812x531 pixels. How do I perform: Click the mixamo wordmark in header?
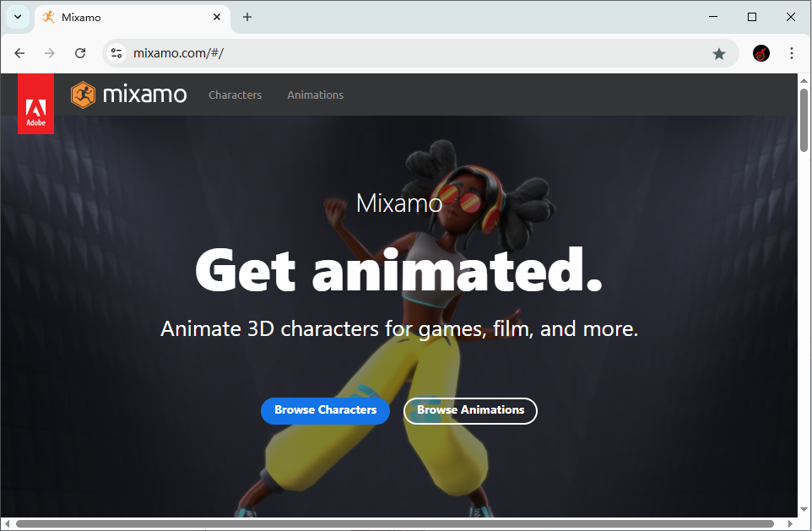[145, 95]
